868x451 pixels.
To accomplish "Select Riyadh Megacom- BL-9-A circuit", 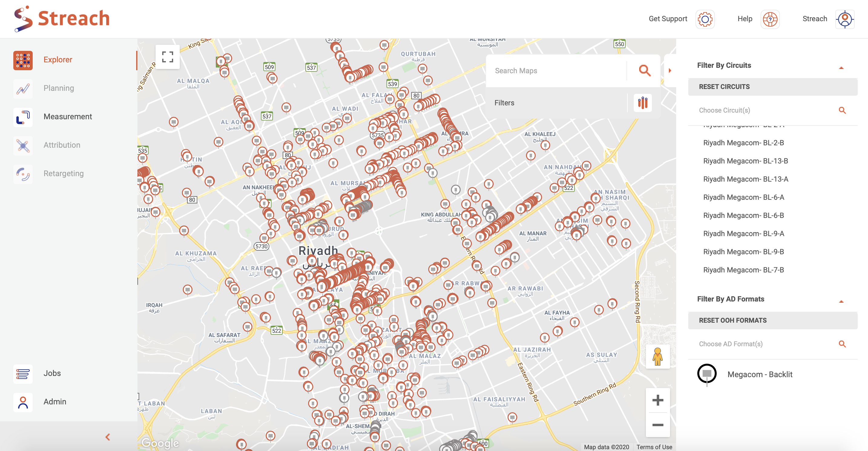I will point(743,234).
